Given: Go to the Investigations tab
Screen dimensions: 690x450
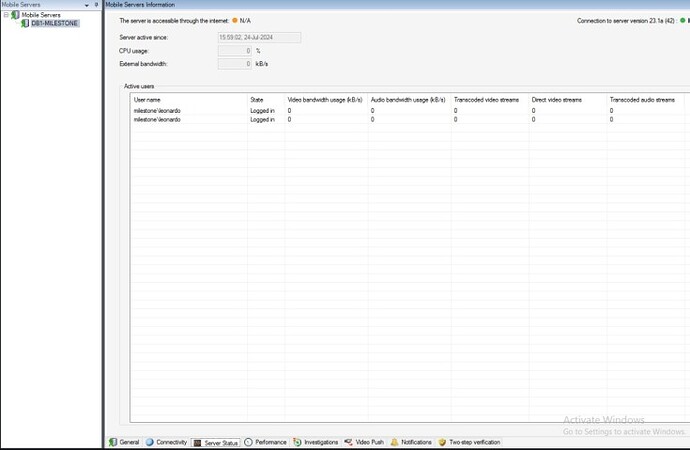Looking at the screenshot, I should pyautogui.click(x=316, y=442).
